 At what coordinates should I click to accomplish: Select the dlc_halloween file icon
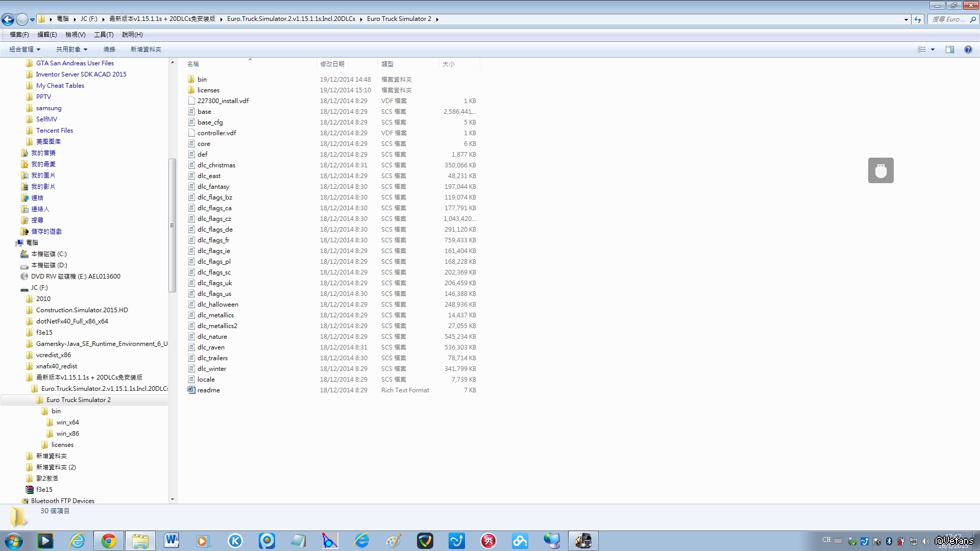point(191,305)
